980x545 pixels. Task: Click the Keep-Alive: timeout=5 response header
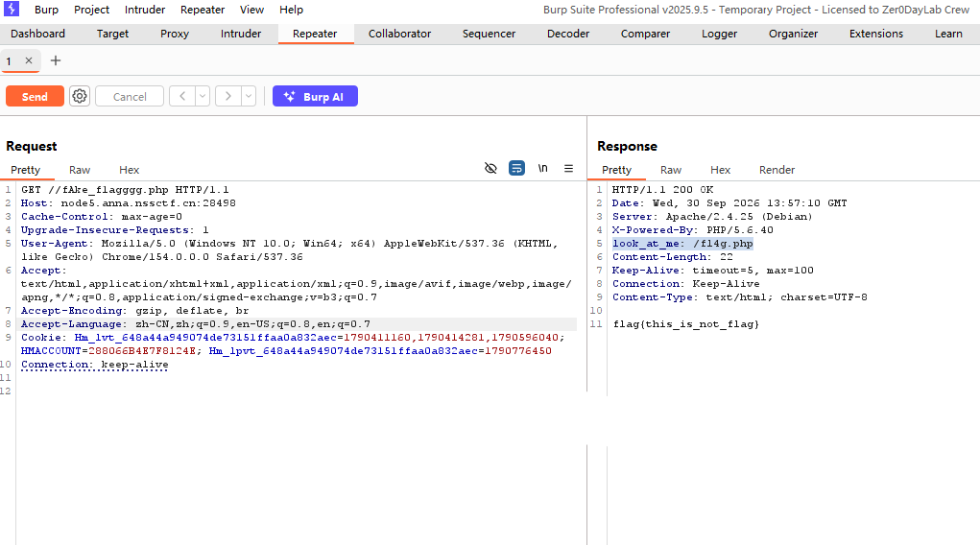pos(712,270)
